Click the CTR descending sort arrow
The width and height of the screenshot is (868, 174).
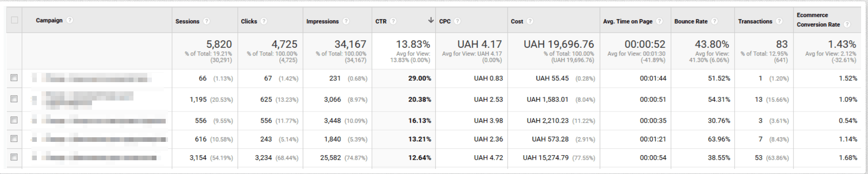click(x=431, y=20)
